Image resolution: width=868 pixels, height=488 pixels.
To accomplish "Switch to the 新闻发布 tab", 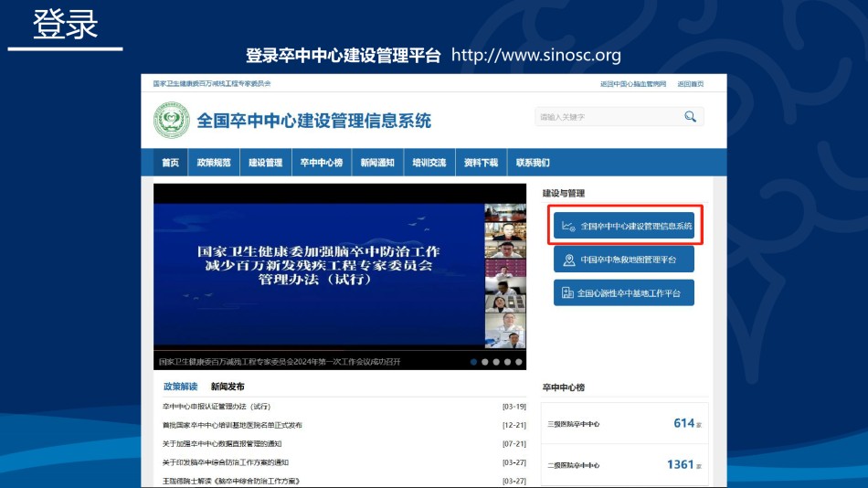I will point(228,387).
